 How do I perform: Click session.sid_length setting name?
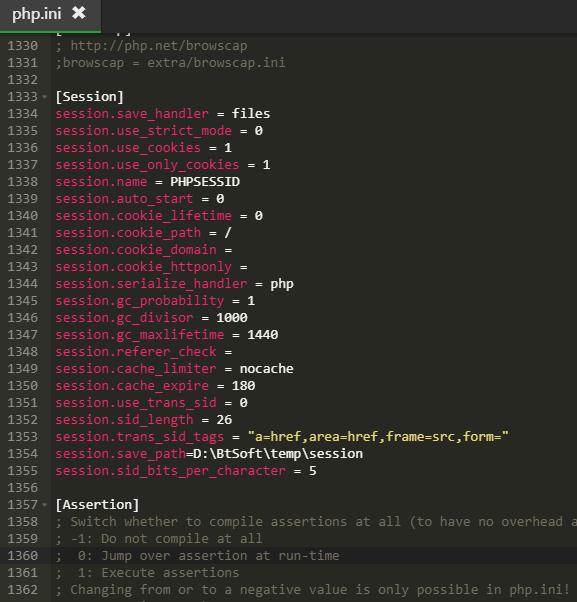(124, 420)
